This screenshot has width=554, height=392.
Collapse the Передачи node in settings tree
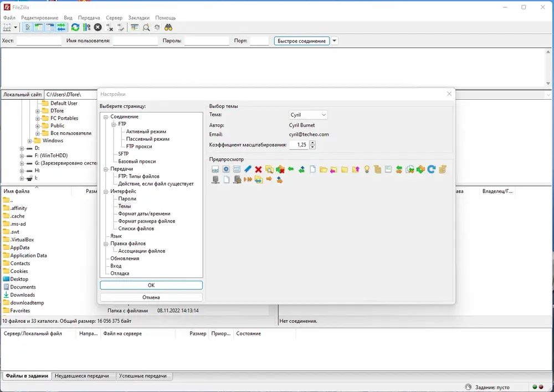(106, 169)
